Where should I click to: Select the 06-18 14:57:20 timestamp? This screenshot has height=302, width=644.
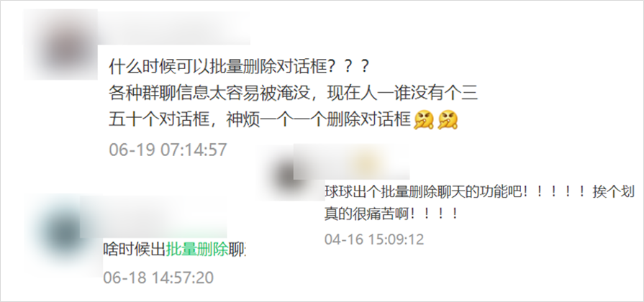click(x=158, y=278)
